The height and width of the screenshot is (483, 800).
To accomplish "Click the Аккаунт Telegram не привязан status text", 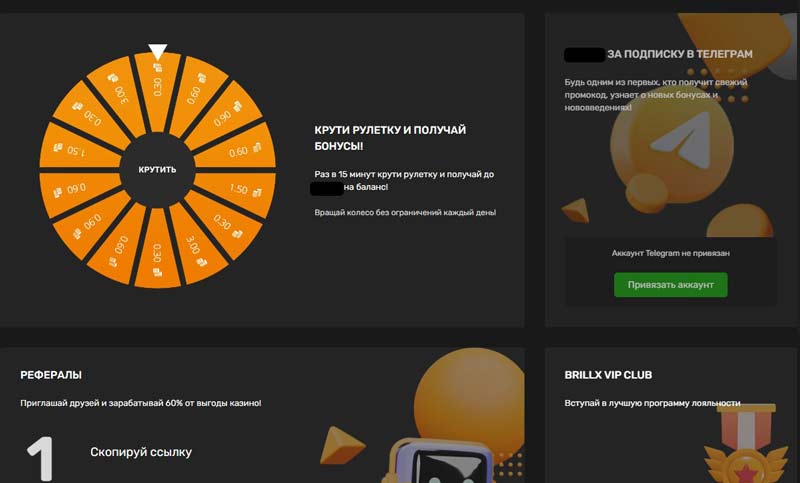I will [670, 253].
